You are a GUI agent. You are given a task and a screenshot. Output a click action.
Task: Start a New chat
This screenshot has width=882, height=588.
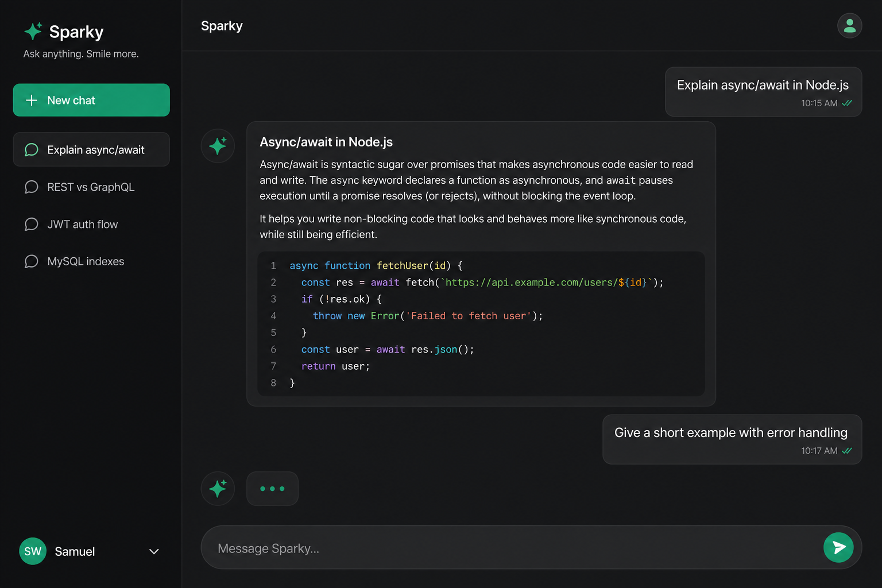pos(91,100)
